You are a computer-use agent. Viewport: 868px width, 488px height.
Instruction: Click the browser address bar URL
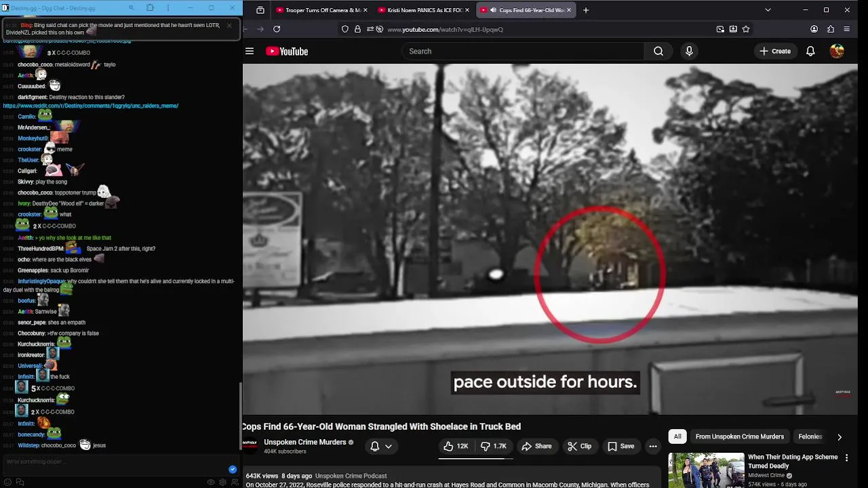pyautogui.click(x=445, y=29)
